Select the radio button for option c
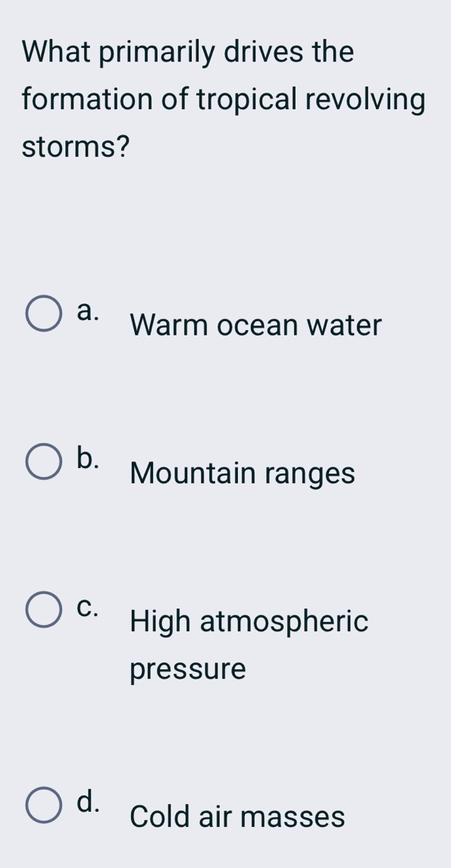Image resolution: width=451 pixels, height=868 pixels. tap(43, 609)
